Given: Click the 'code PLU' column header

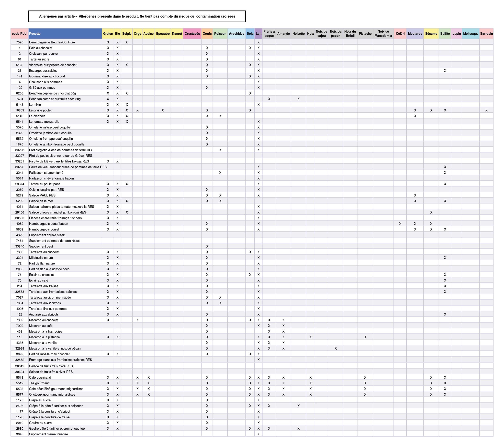Looking at the screenshot, I should [x=20, y=34].
